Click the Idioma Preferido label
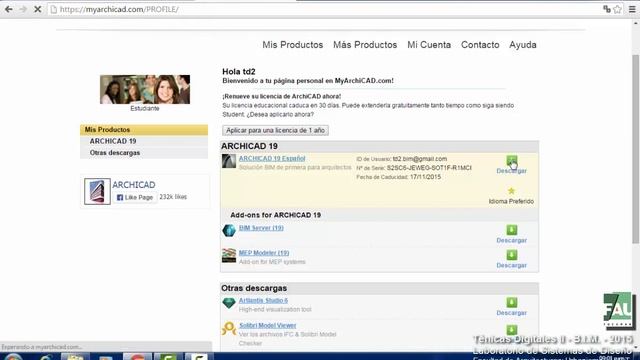Image resolution: width=640 pixels, height=360 pixels. point(511,201)
